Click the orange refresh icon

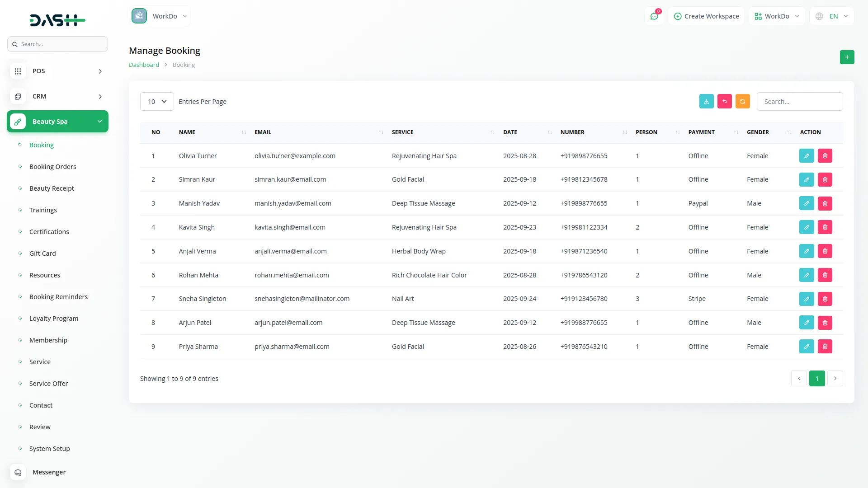[x=742, y=102]
